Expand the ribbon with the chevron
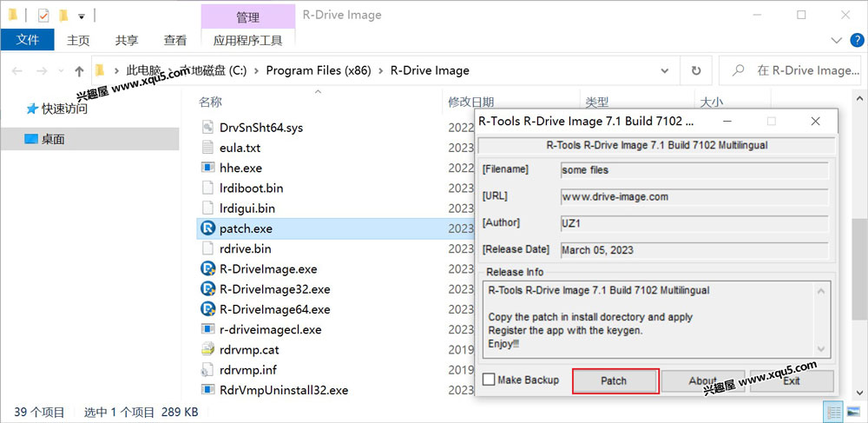This screenshot has height=423, width=868. click(837, 41)
